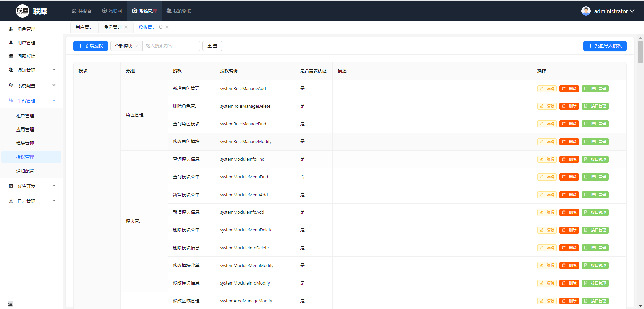The width and height of the screenshot is (644, 309).
Task: Expand the 系统开发 sidebar menu
Action: pos(32,186)
